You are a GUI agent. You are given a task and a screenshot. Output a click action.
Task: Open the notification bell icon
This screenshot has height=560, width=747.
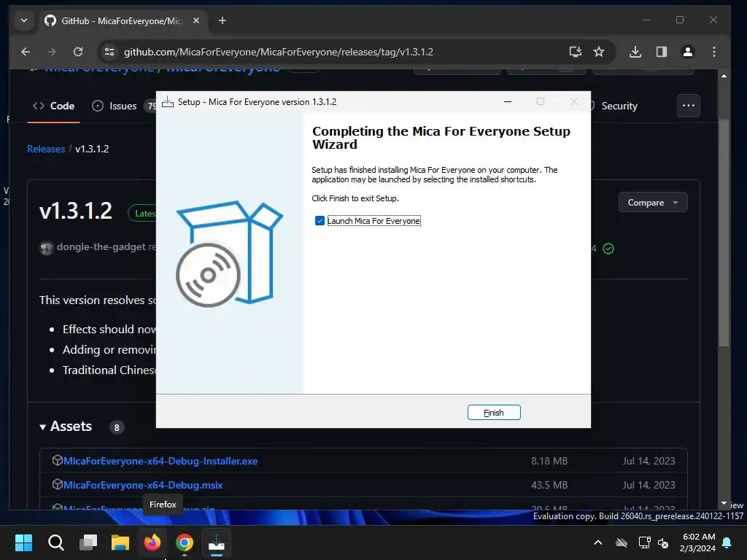(727, 542)
